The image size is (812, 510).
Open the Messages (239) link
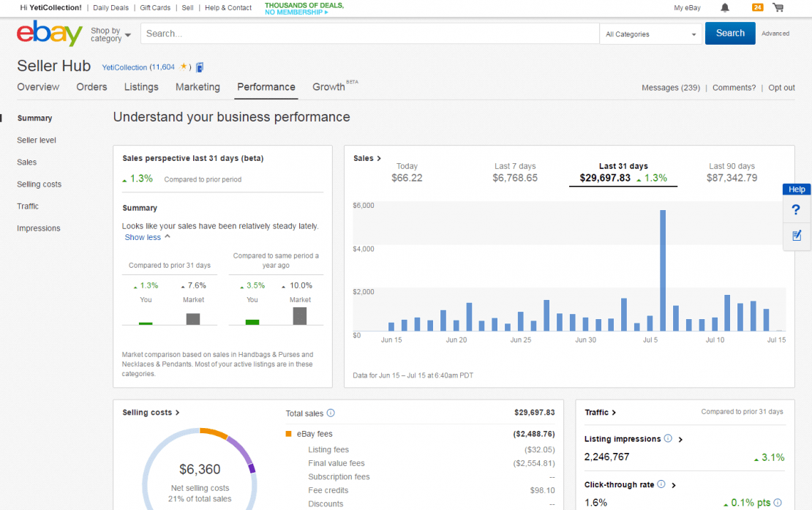[670, 87]
